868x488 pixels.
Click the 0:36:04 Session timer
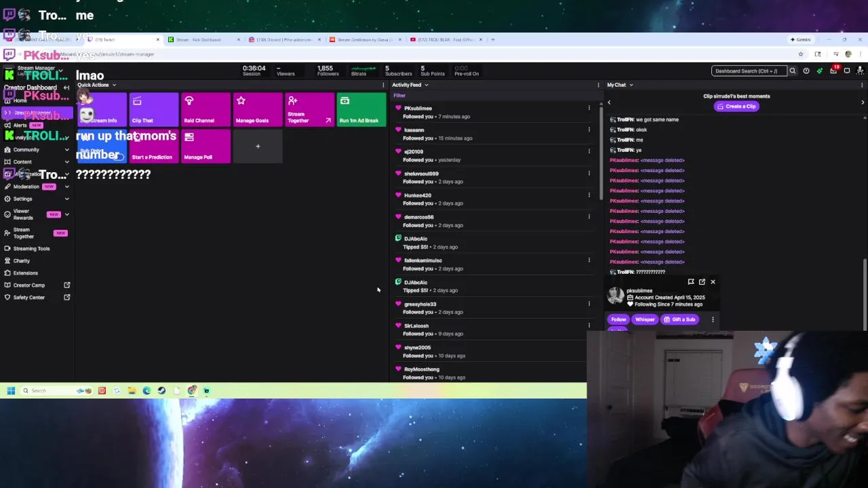tap(254, 70)
